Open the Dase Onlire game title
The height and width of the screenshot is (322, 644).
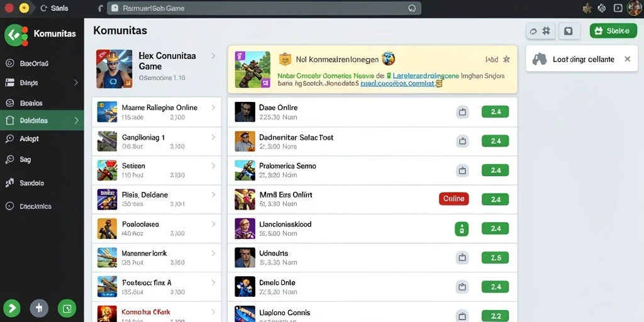coord(278,108)
